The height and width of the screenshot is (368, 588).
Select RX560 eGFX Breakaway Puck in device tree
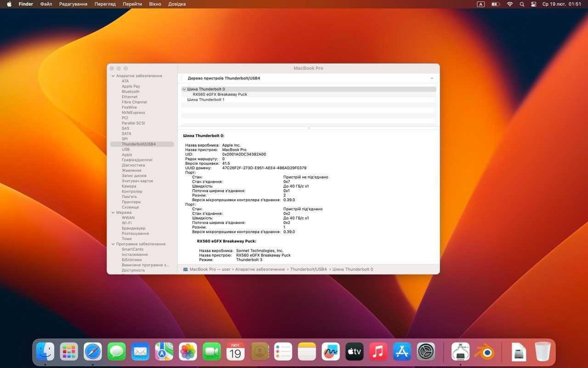[220, 94]
